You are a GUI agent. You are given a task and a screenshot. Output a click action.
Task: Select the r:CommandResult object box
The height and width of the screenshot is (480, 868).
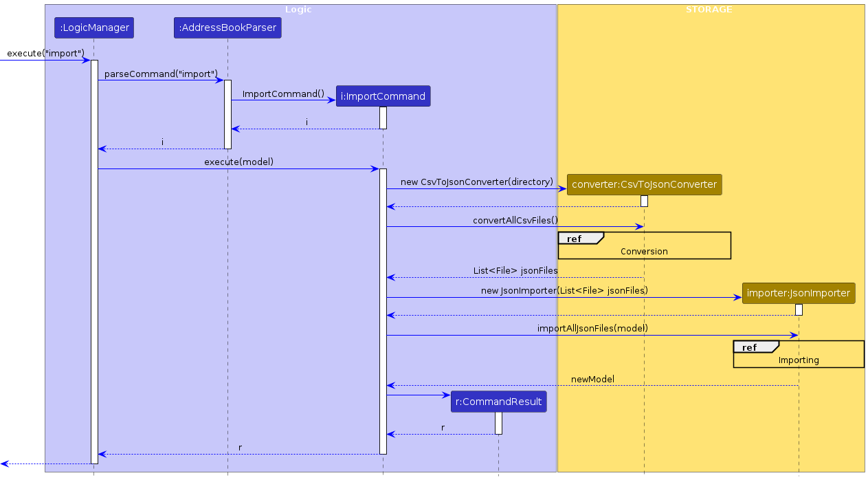[498, 402]
